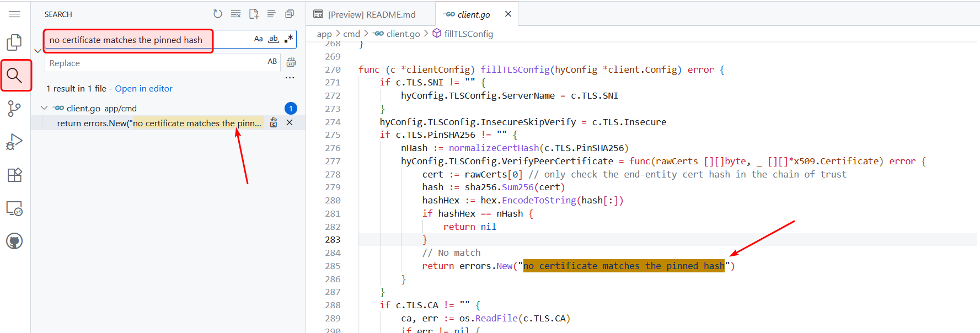
Task: Toggle Match Whole Word option
Action: 274,39
